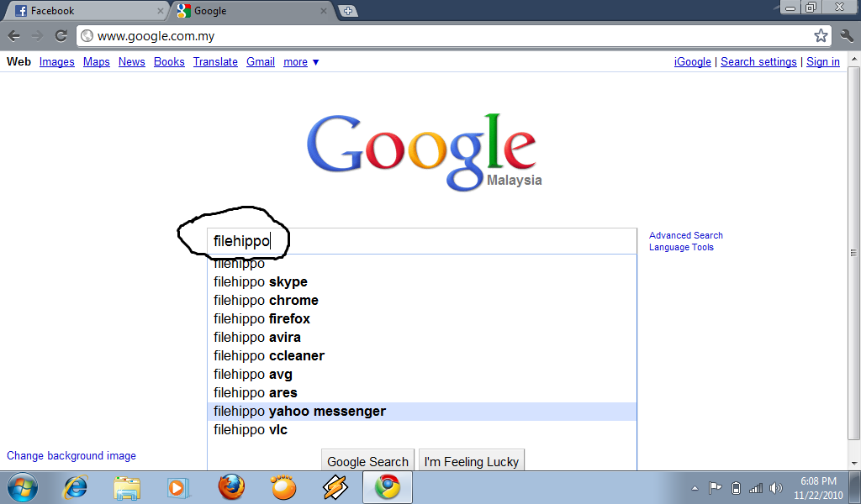Open Language Tools
This screenshot has width=861, height=504.
click(681, 247)
